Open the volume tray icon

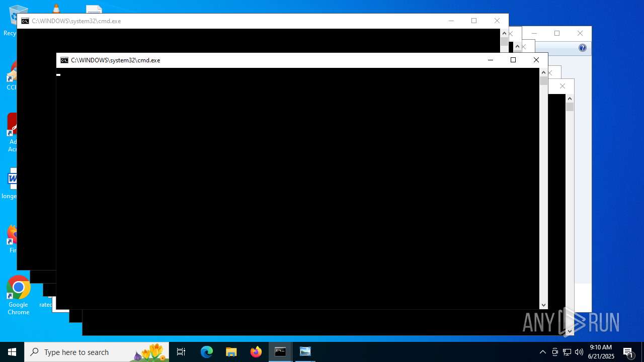(x=579, y=352)
